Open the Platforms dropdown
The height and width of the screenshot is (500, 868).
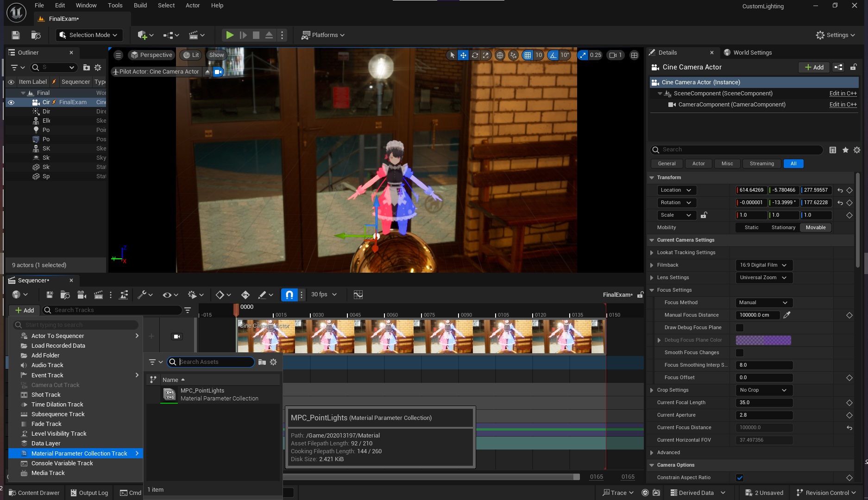click(323, 35)
